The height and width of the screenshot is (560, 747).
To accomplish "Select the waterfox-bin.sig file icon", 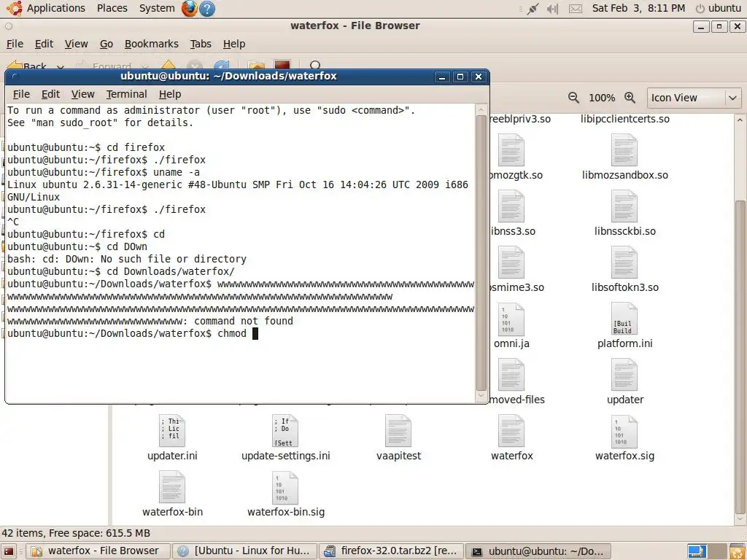I will [x=285, y=487].
